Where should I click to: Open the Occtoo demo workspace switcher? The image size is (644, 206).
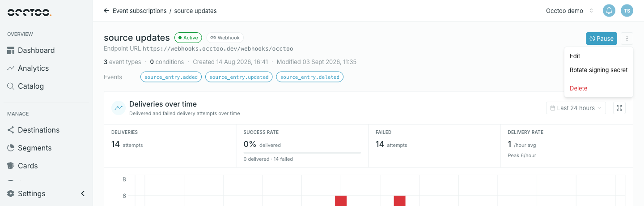(569, 11)
